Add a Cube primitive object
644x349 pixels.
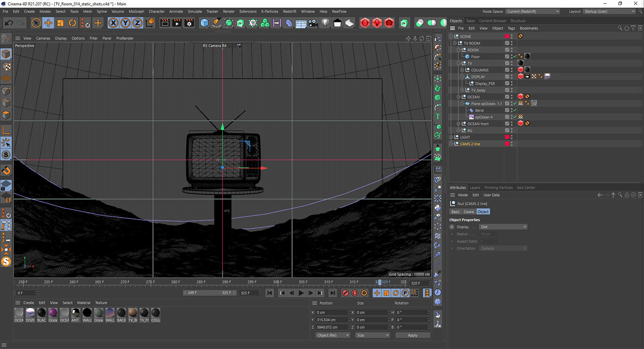point(204,23)
